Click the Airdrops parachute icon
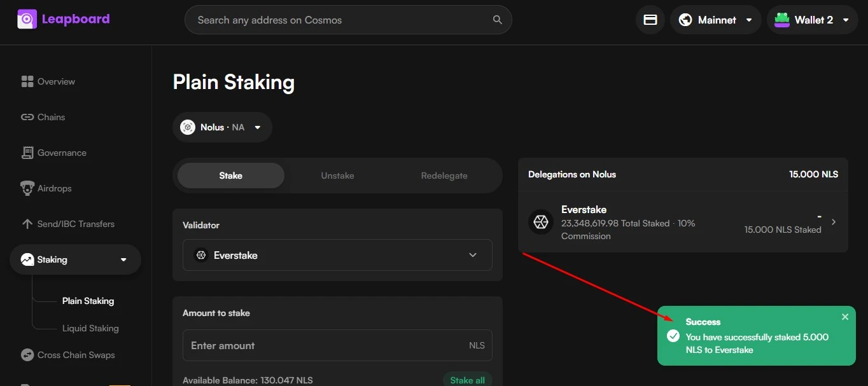The image size is (868, 386). tap(27, 188)
